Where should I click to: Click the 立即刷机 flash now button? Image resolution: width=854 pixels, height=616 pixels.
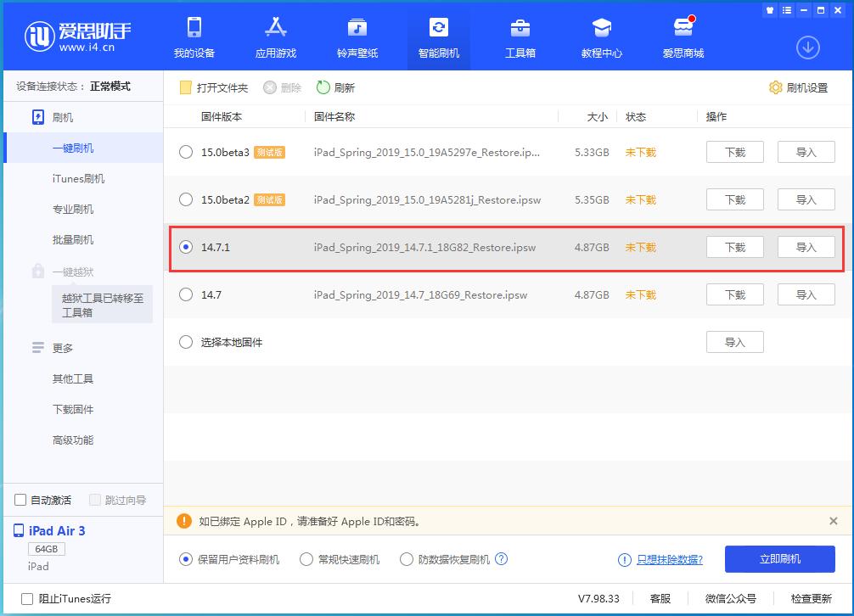click(x=778, y=558)
